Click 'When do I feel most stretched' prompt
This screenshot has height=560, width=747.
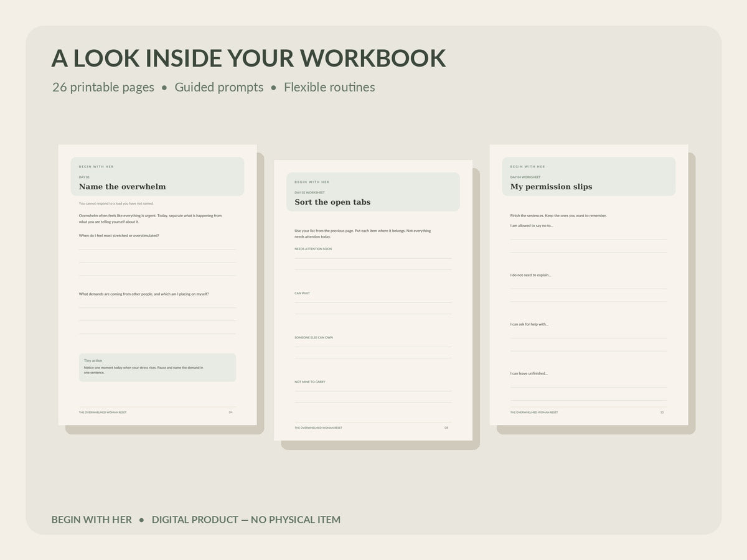tap(119, 236)
